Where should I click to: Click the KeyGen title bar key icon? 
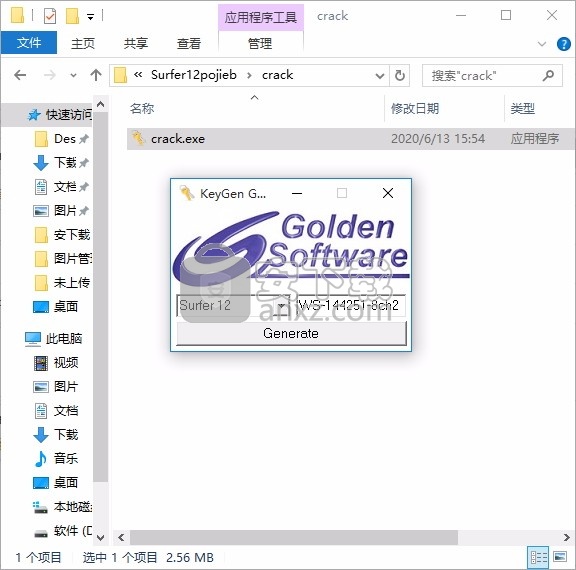[x=187, y=193]
